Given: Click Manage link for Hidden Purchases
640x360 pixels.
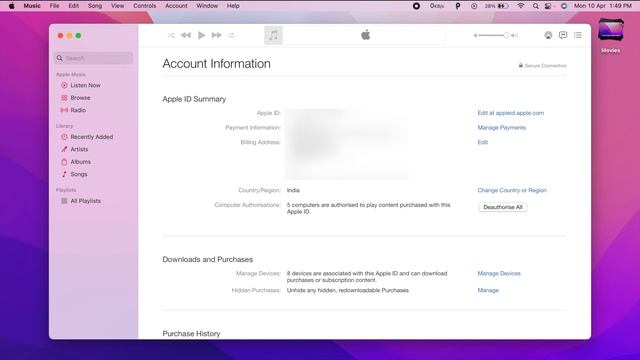Looking at the screenshot, I should tap(488, 290).
